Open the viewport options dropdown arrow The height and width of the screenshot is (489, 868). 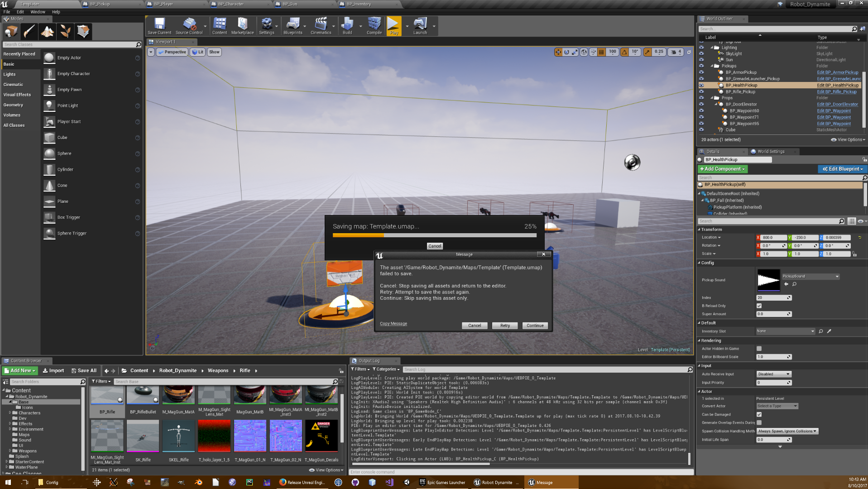pos(151,52)
